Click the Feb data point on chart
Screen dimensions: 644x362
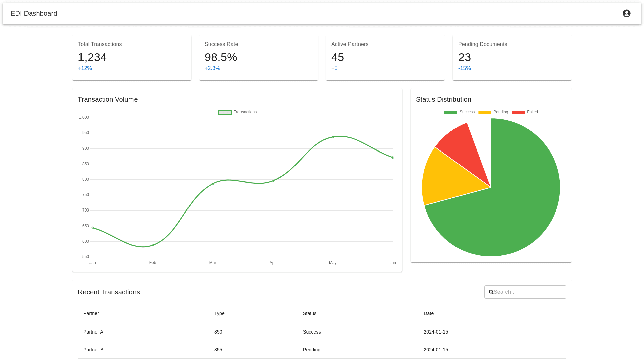point(153,245)
